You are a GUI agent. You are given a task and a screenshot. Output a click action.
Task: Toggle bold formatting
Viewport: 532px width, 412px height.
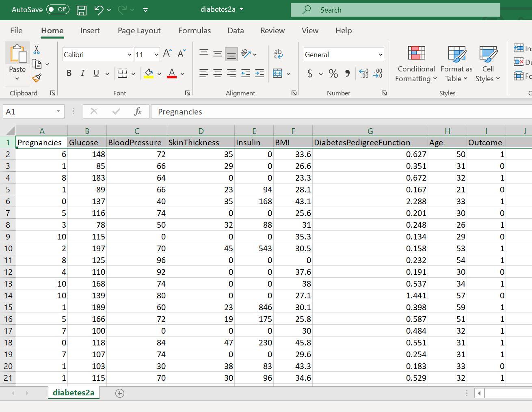(69, 73)
